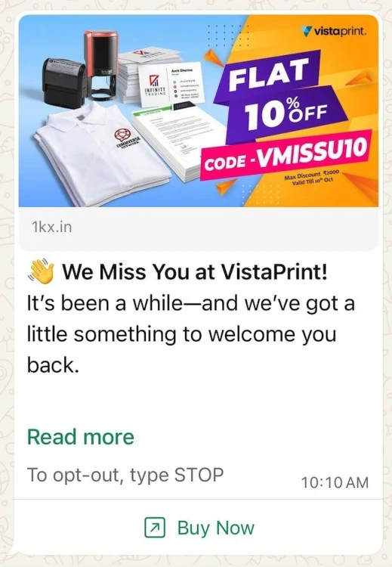Click the welcome back message body text
Image resolution: width=392 pixels, height=567 pixels.
tap(191, 333)
